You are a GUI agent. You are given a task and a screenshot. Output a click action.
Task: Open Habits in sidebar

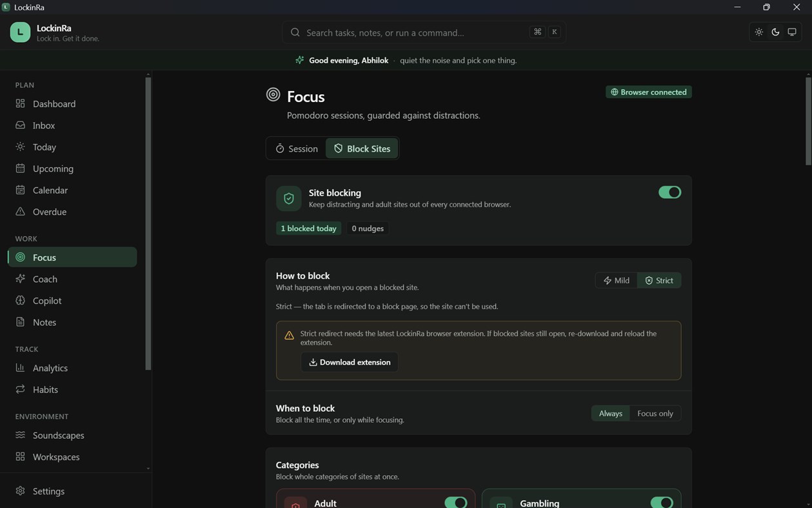72,390
